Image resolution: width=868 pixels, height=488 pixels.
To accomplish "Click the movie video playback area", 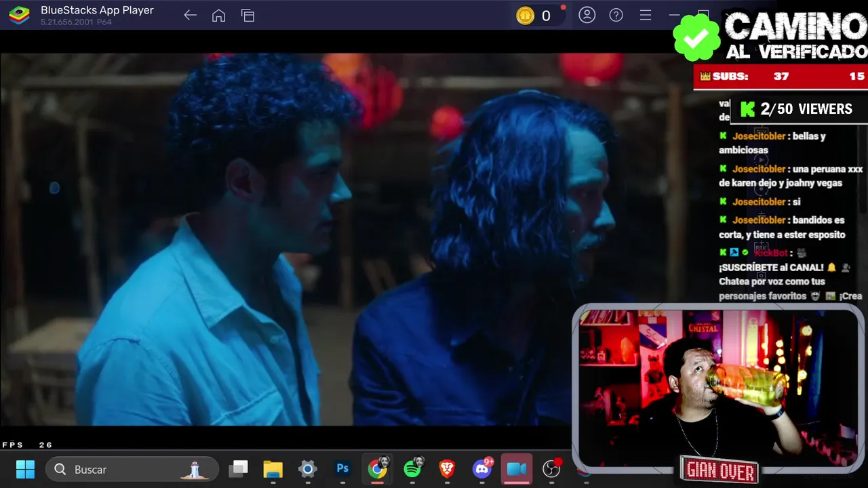I will 285,239.
